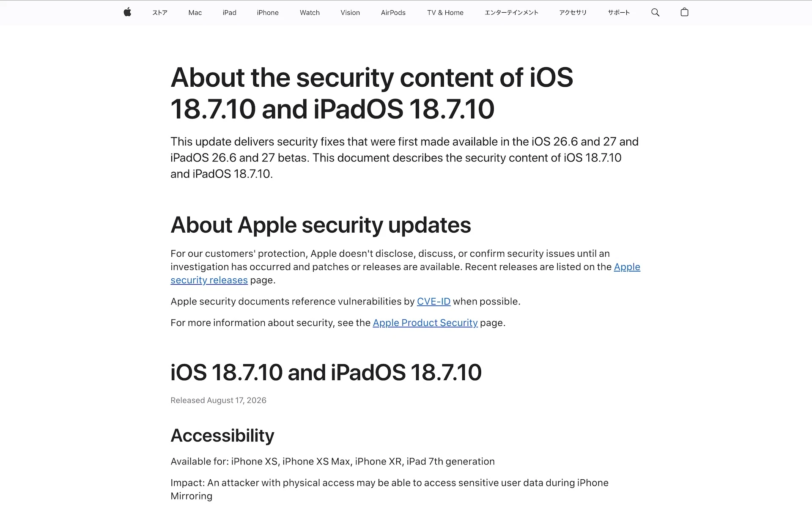Click the Released August 17, 2026 text
This screenshot has width=812, height=508.
tap(218, 400)
